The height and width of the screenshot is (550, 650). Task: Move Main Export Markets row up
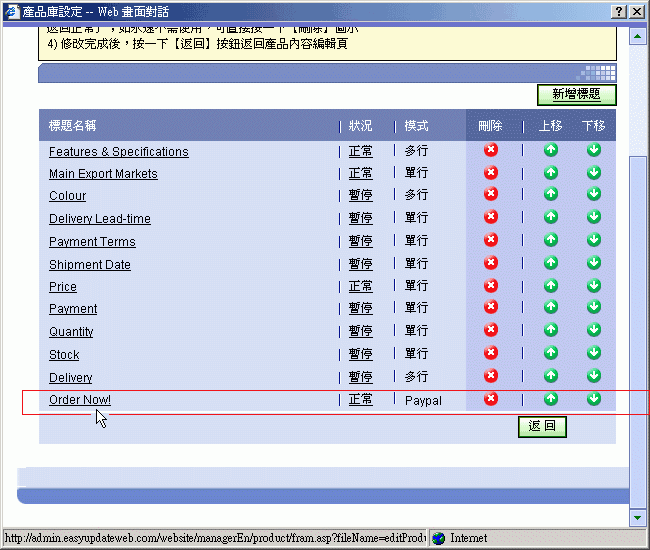[x=550, y=173]
